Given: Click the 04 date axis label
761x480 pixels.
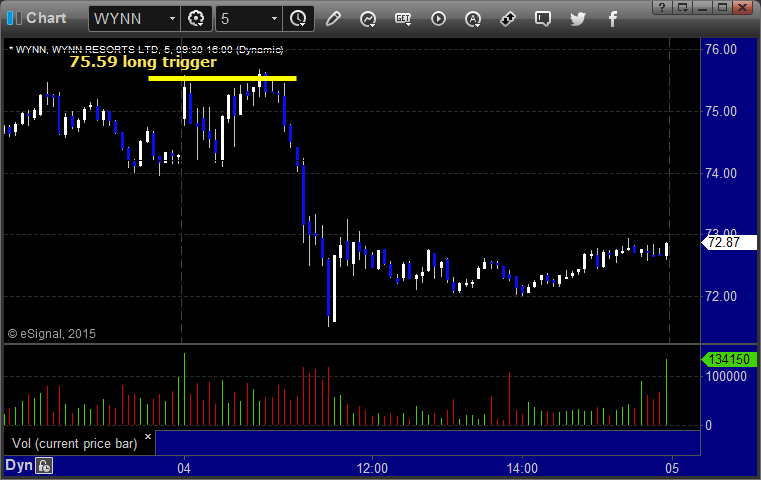Looking at the screenshot, I should coord(184,468).
